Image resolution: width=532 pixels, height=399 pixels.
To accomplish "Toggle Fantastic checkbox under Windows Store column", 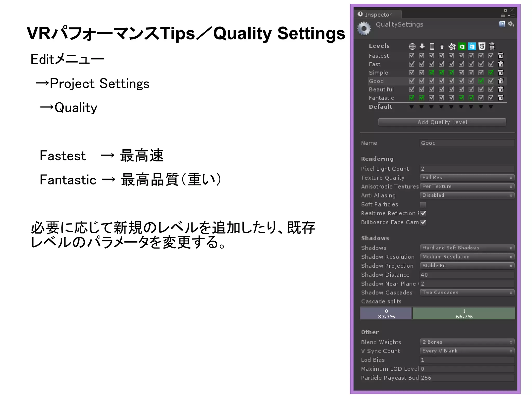I will coord(461,98).
